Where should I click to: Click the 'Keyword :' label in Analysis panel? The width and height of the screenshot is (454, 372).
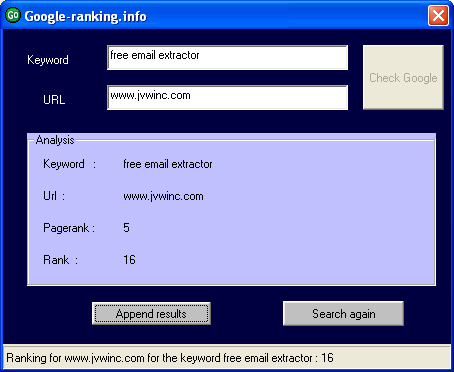70,164
